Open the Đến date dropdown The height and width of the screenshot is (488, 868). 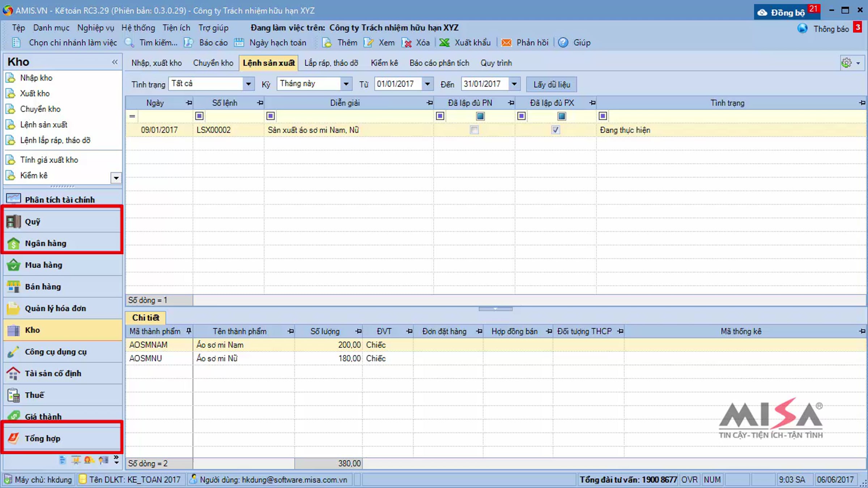pos(514,84)
